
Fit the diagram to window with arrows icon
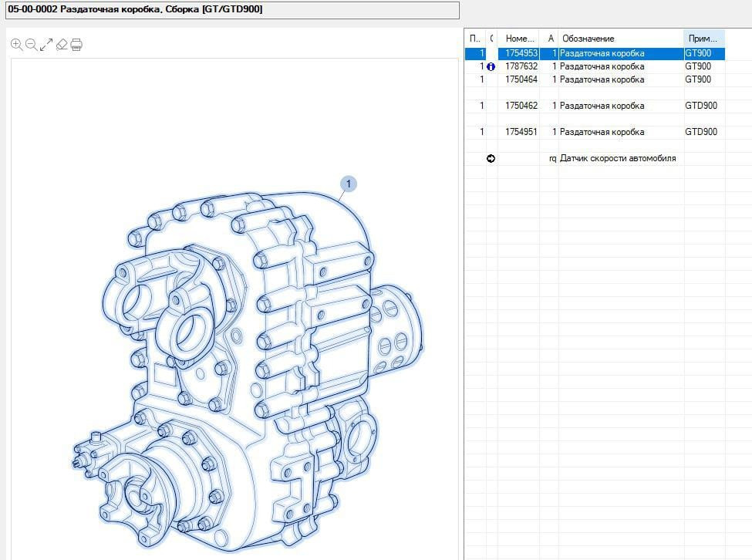pyautogui.click(x=46, y=45)
